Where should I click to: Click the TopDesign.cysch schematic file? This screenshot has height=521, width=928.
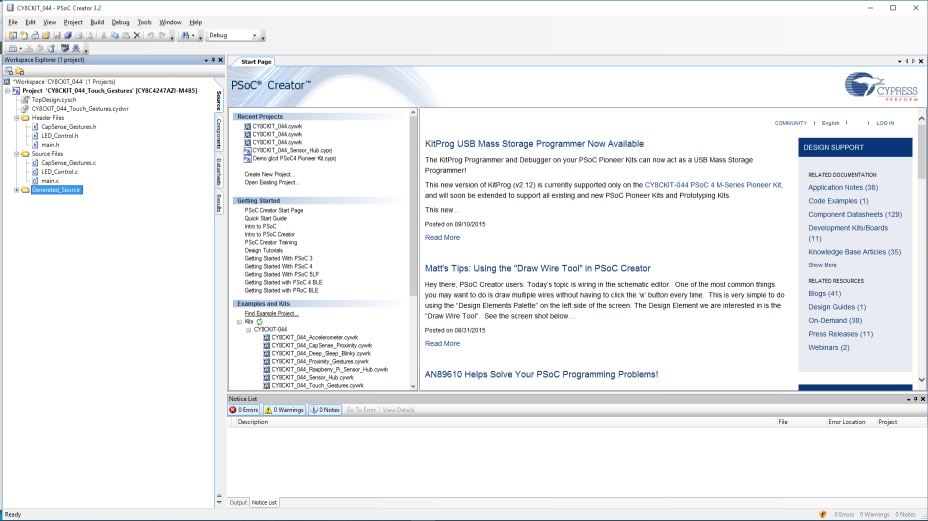coord(53,99)
